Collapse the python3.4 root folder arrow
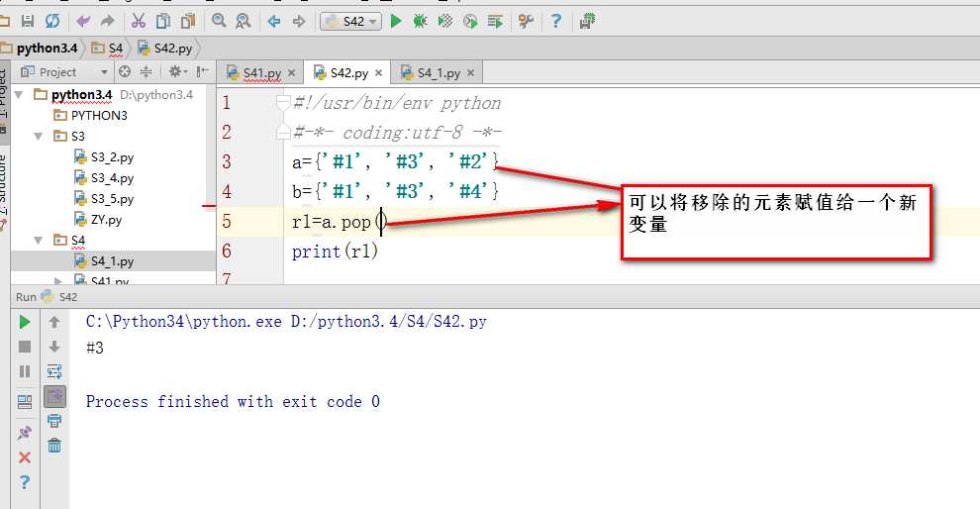 click(x=20, y=94)
